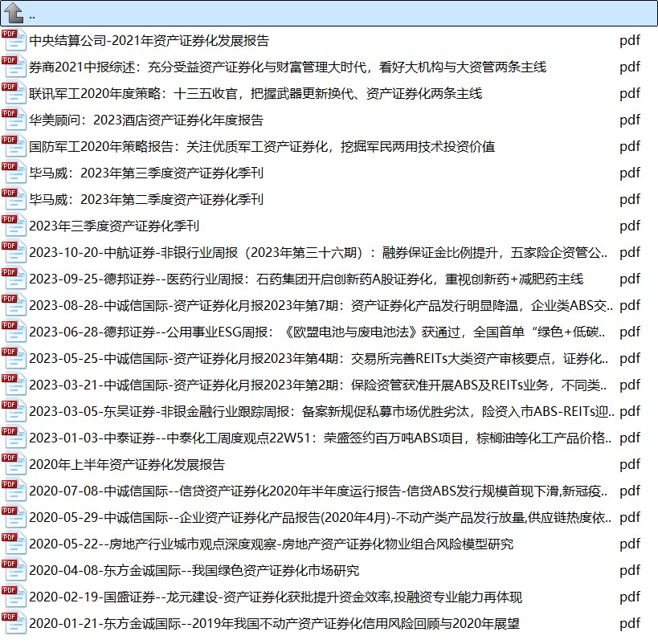This screenshot has width=658, height=644.
Task: Click pdf extension of 毕马威 第二季度 row
Action: (x=630, y=200)
